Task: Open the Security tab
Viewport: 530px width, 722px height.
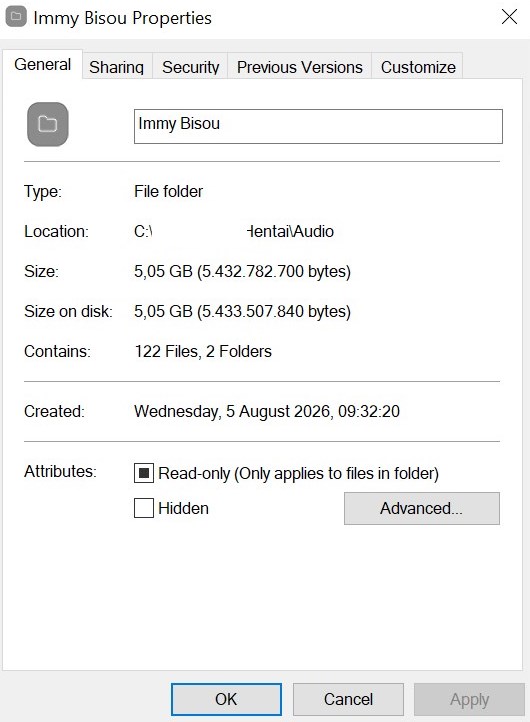Action: point(191,67)
